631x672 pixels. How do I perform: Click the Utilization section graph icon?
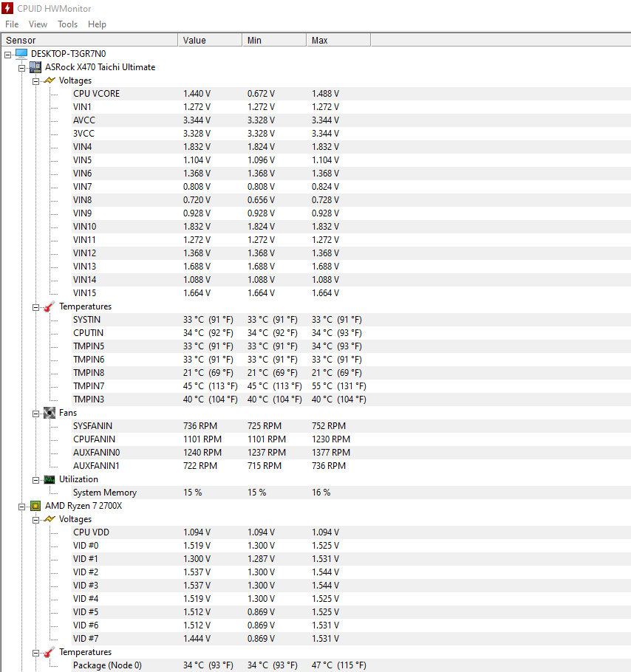pyautogui.click(x=50, y=479)
